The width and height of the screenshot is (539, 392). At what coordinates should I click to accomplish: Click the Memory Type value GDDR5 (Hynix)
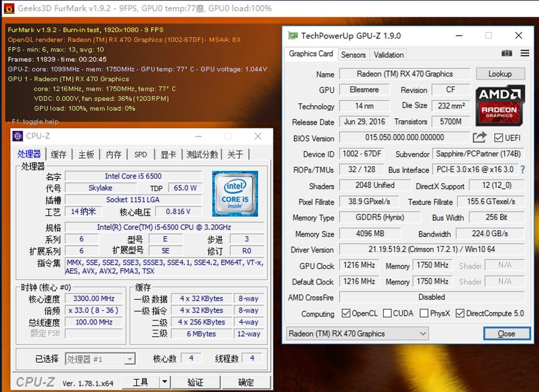(380, 217)
